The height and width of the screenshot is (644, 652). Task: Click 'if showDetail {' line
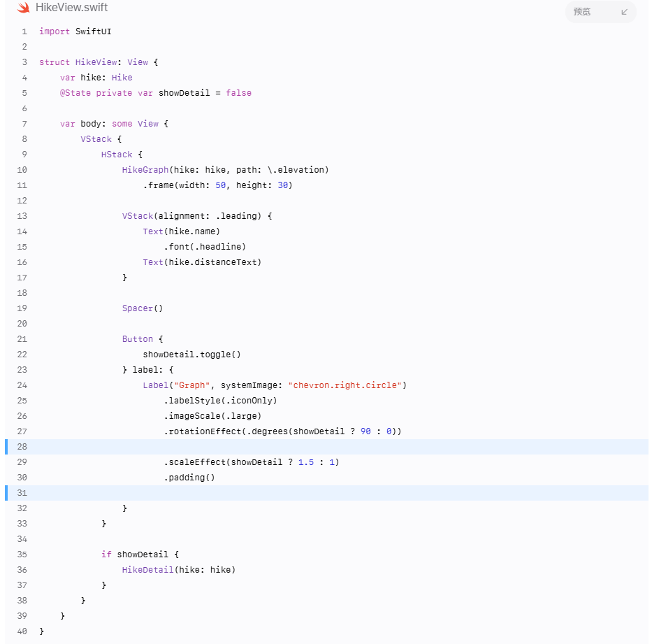click(x=140, y=555)
